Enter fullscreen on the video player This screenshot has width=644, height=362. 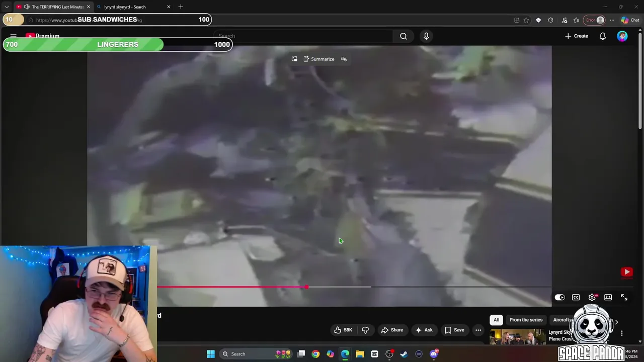tap(624, 298)
